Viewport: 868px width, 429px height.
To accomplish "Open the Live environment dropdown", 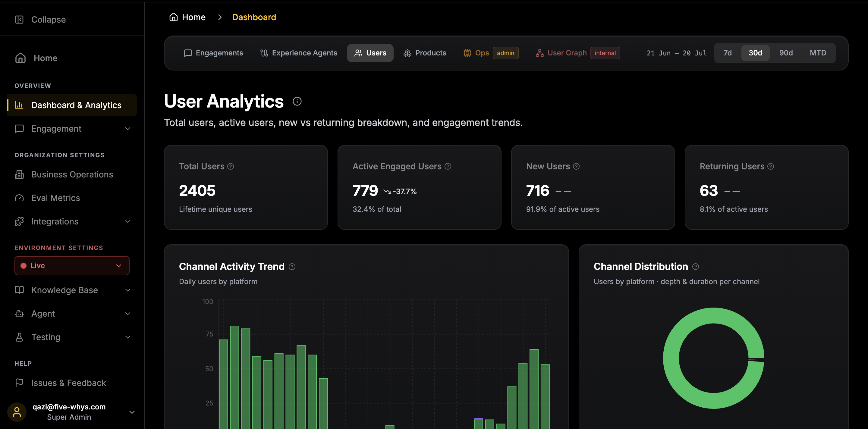I will (x=72, y=266).
